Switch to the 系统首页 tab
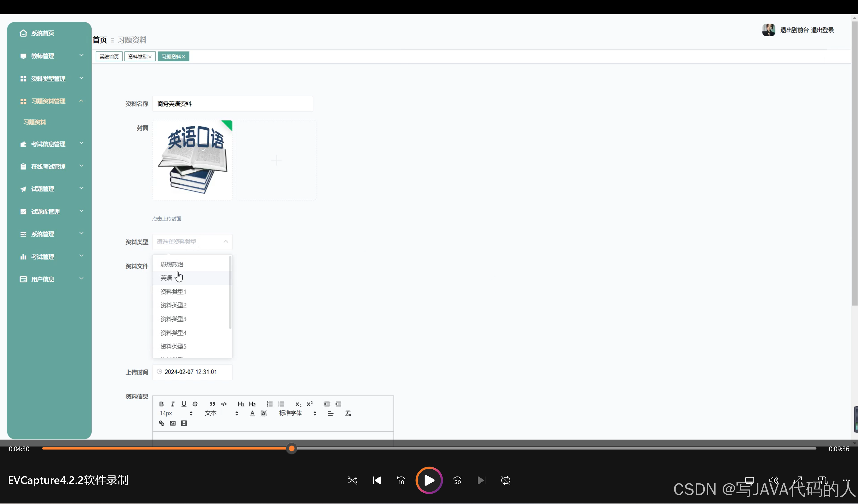This screenshot has height=504, width=858. [109, 56]
